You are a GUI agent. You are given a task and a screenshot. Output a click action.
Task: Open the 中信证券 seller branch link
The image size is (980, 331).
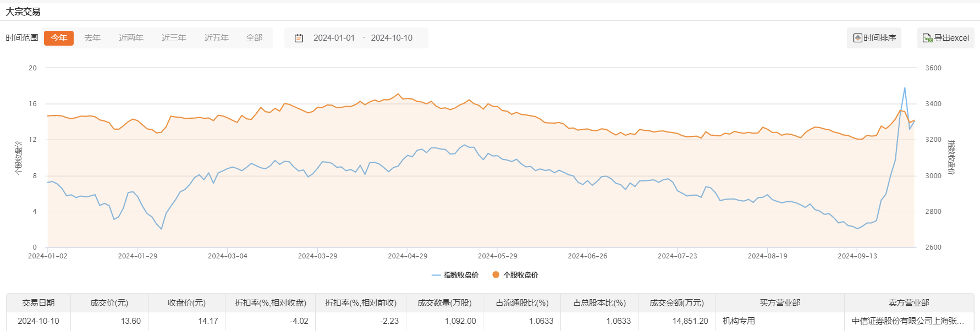coord(907,321)
